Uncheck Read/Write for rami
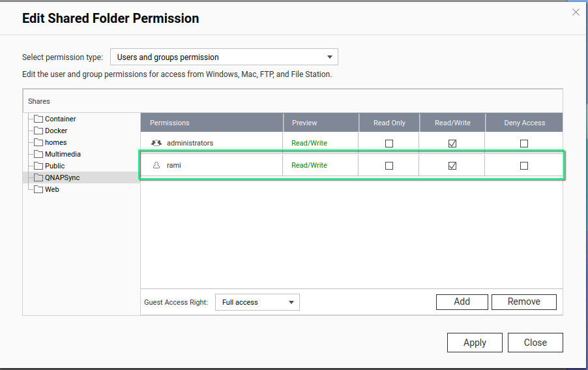Screen dimensions: 588x370 [452, 166]
